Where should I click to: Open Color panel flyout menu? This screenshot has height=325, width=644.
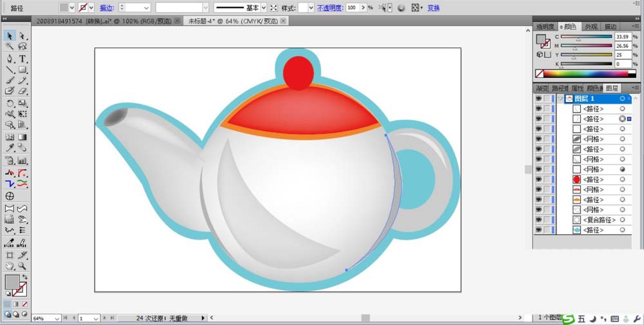pos(637,26)
